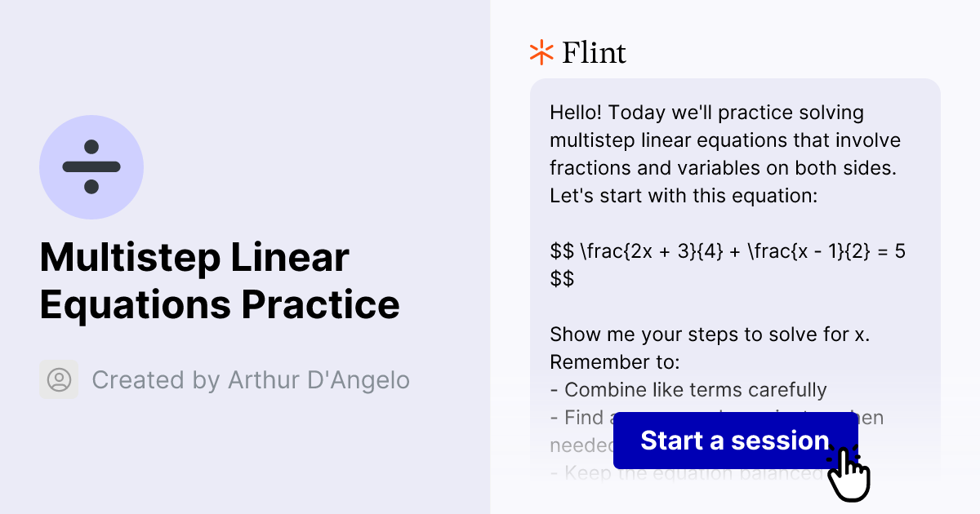This screenshot has width=980, height=514.
Task: Click the Multistep Linear Equations Practice title
Action: tap(220, 281)
